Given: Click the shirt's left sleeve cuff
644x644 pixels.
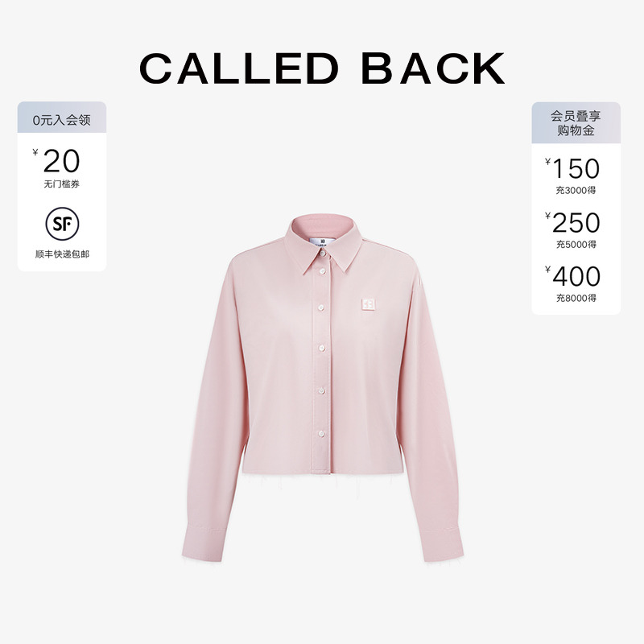Looking at the screenshot, I should tap(204, 541).
